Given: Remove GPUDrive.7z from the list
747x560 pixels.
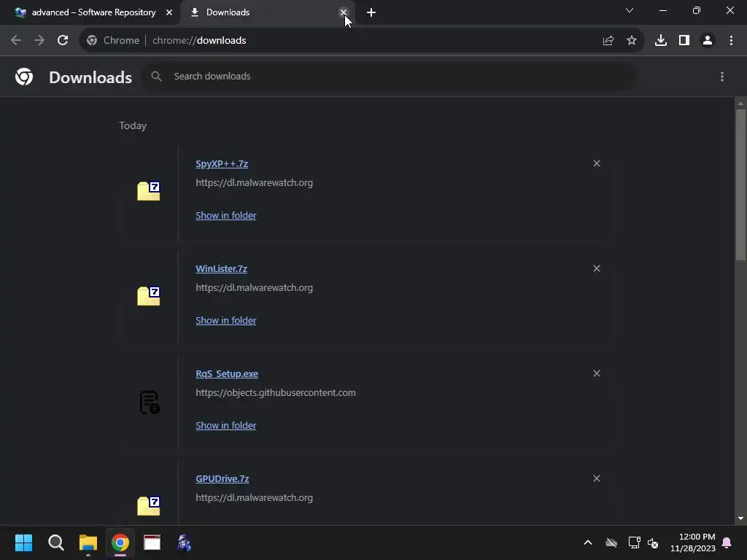Looking at the screenshot, I should [x=597, y=478].
